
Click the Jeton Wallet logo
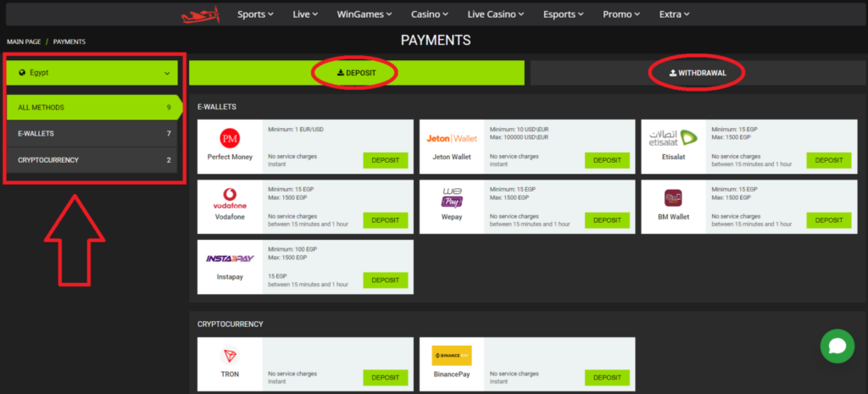coord(452,138)
